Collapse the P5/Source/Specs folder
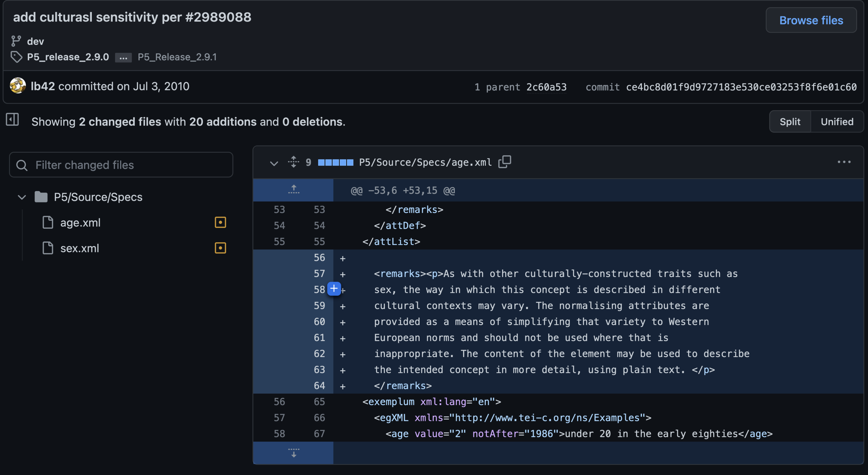This screenshot has height=475, width=868. coord(22,197)
